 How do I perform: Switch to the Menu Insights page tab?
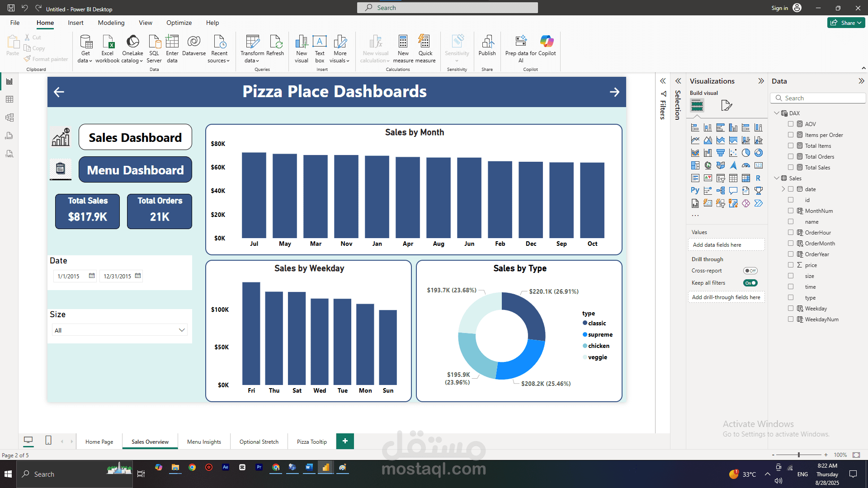(x=204, y=441)
